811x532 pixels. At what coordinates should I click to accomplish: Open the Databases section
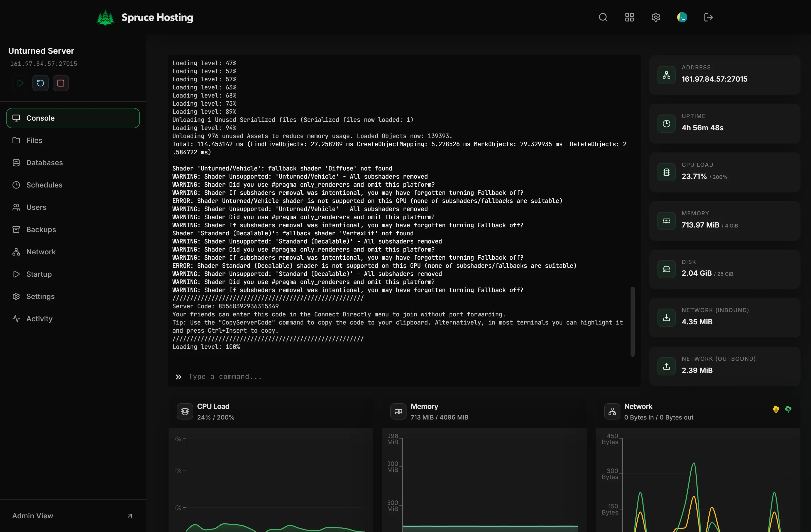pos(73,162)
